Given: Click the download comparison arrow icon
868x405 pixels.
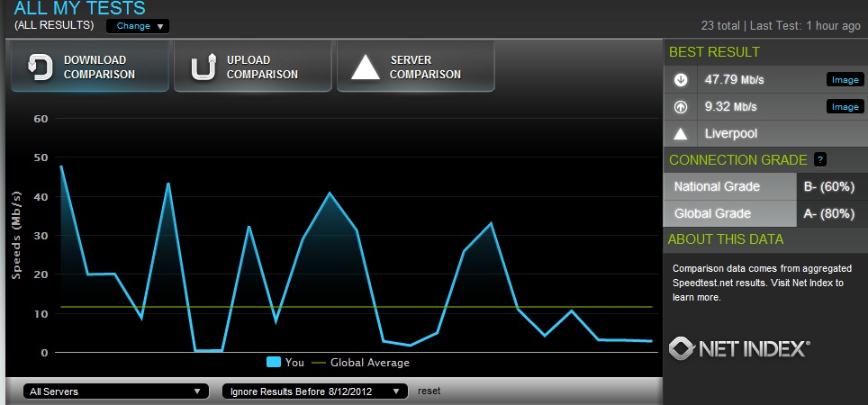Looking at the screenshot, I should coord(39,67).
